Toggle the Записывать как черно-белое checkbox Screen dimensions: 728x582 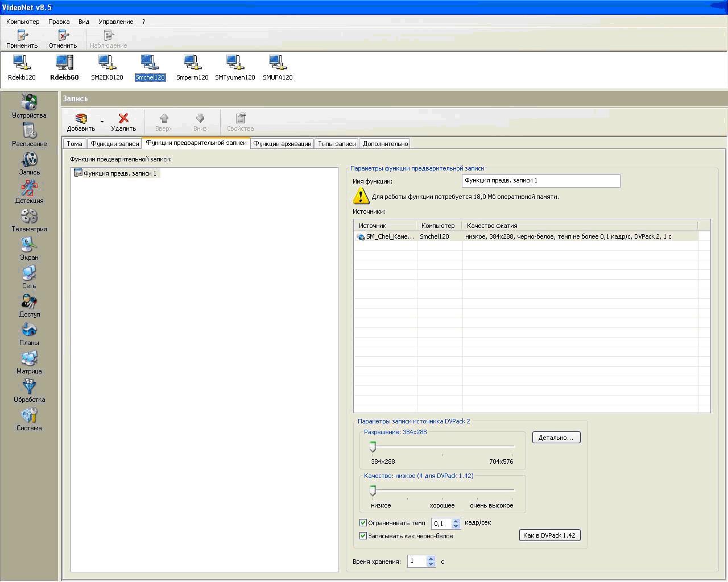point(363,536)
